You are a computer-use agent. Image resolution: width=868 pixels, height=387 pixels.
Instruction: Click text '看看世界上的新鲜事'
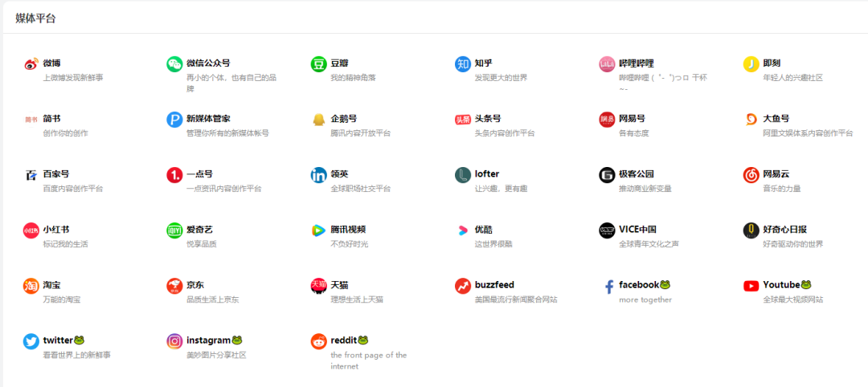pos(76,355)
